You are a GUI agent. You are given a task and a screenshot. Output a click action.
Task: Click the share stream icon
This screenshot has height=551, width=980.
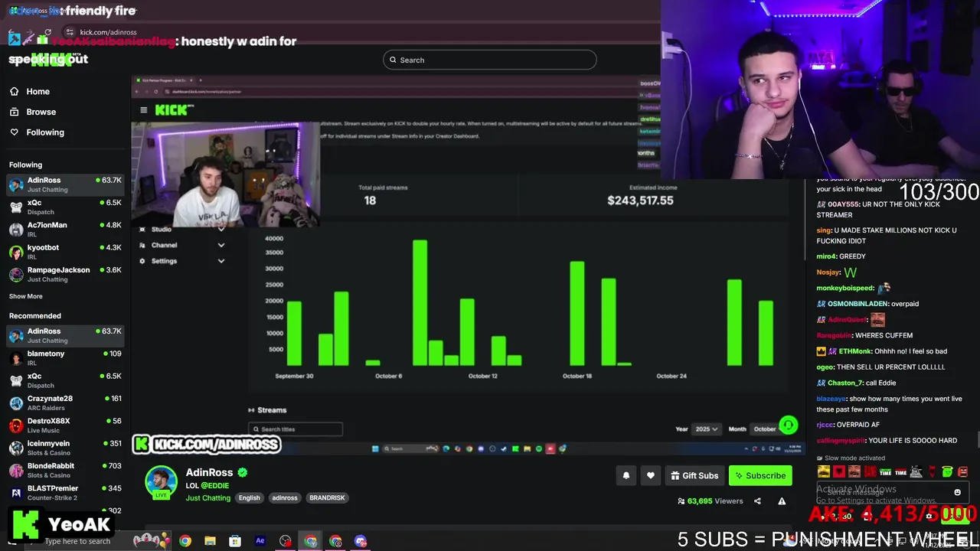[757, 501]
